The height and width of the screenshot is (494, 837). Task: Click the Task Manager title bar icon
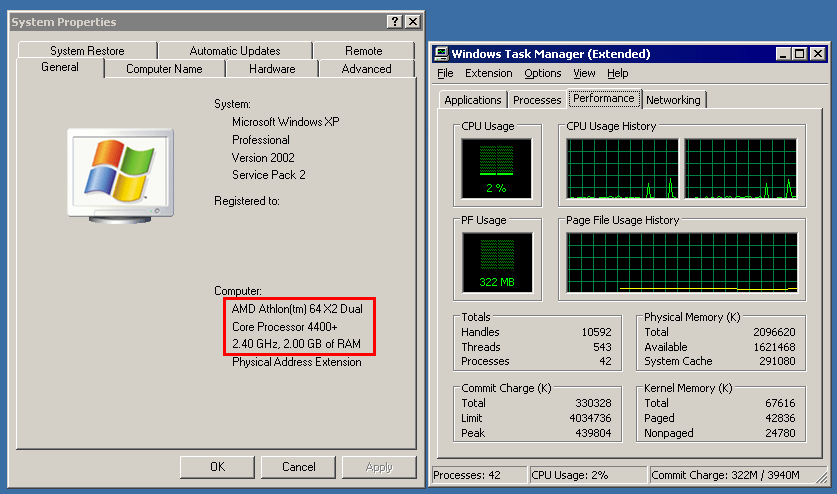tap(441, 53)
